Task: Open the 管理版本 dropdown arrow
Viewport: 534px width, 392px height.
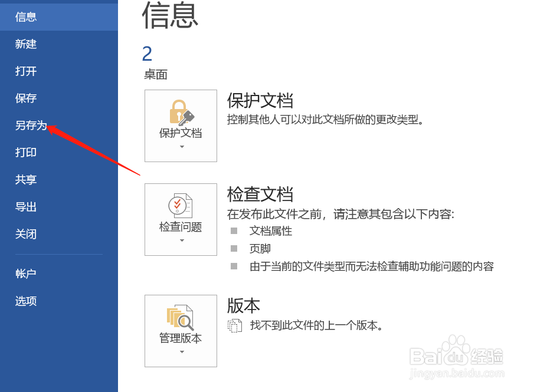Action: pos(181,351)
